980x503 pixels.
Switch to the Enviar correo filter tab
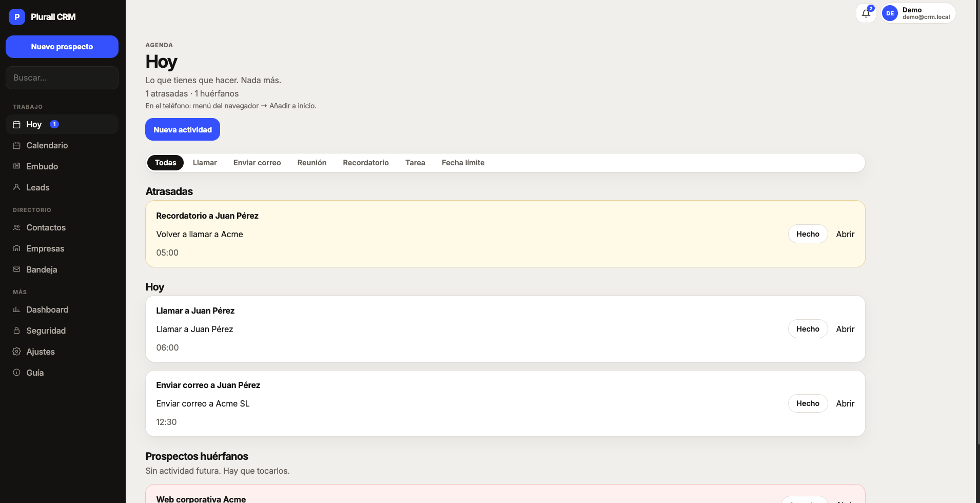tap(257, 163)
